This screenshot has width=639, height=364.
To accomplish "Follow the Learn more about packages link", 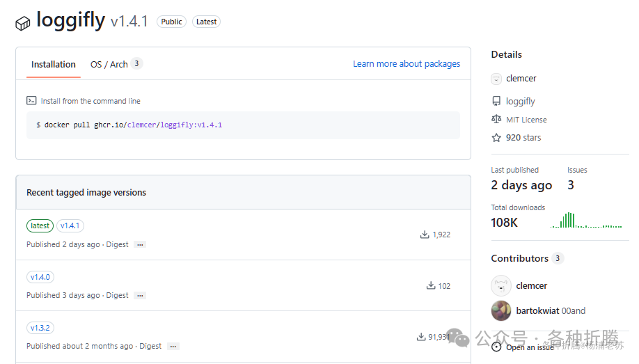I will (x=407, y=63).
